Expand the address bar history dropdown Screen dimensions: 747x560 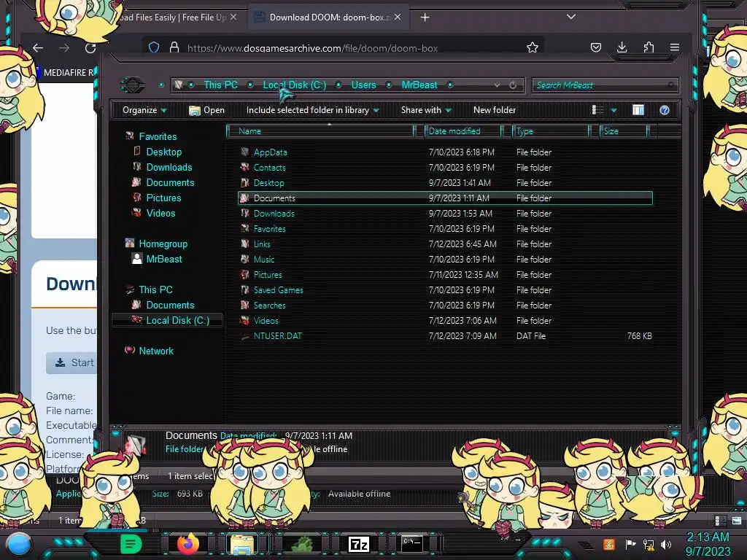[497, 85]
